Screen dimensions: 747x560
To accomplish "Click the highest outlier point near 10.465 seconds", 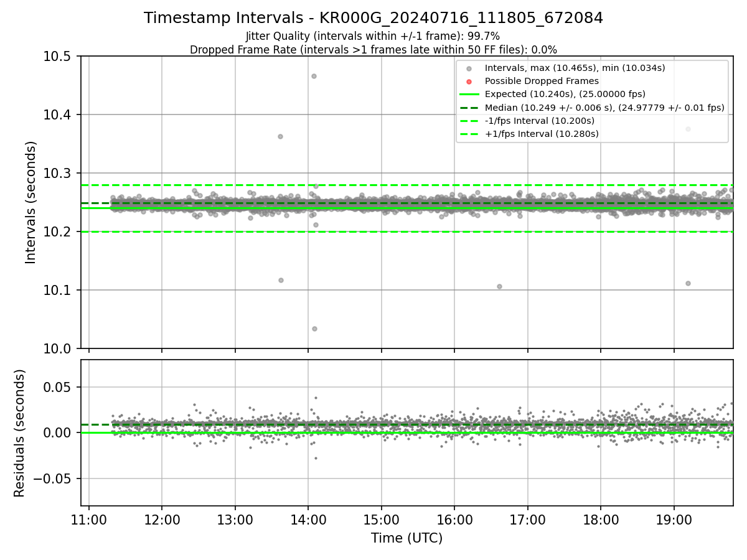I will (314, 76).
